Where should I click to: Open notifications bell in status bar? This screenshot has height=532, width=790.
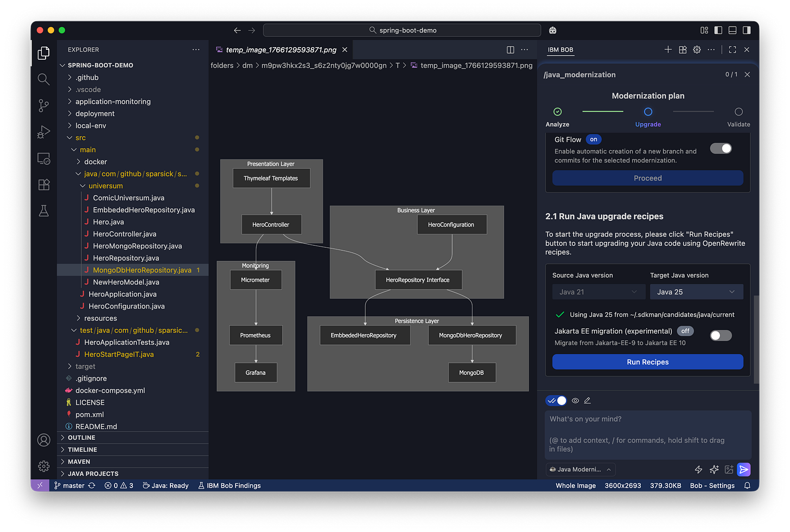pos(747,485)
